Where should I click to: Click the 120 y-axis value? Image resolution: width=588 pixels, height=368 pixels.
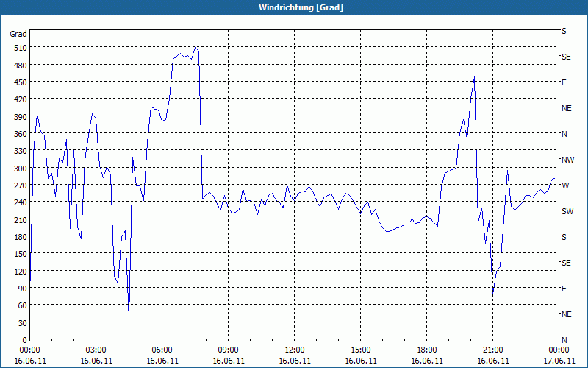(21, 271)
